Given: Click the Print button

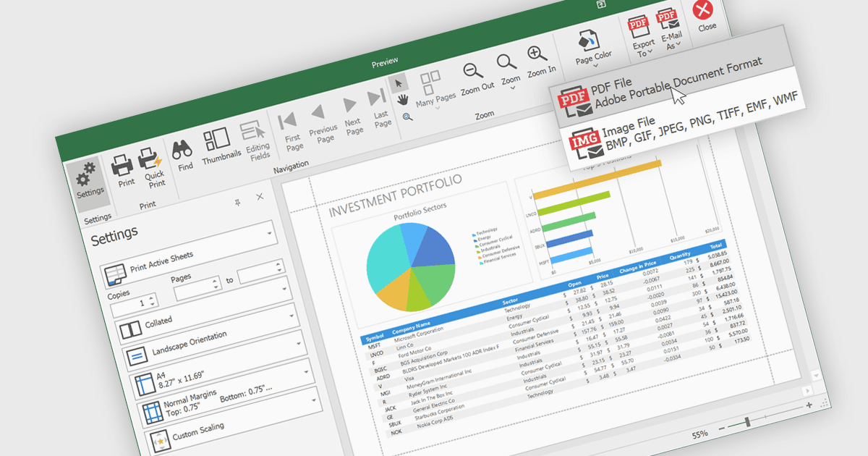Looking at the screenshot, I should pos(124,172).
